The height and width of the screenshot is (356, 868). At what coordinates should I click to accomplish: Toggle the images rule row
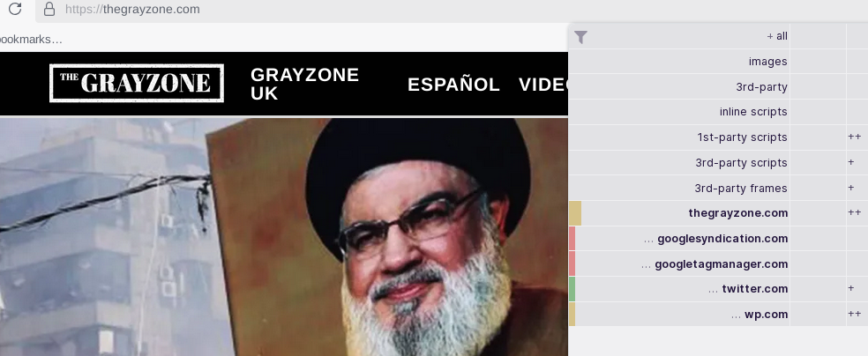pos(679,62)
